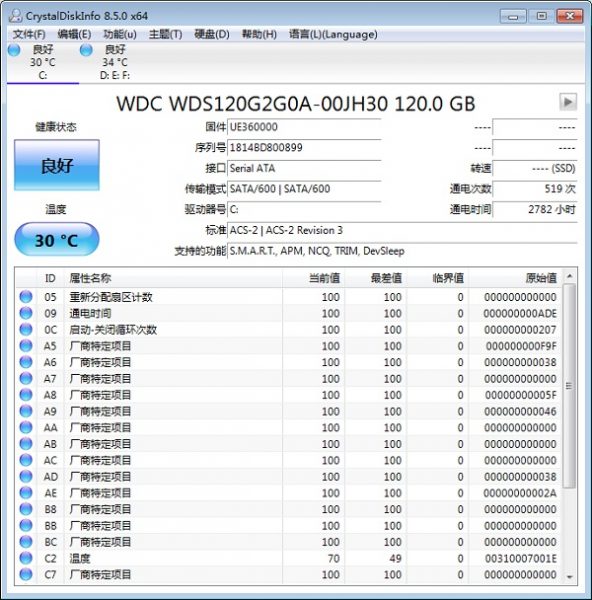Click the status icon for attribute AE

pyautogui.click(x=26, y=492)
